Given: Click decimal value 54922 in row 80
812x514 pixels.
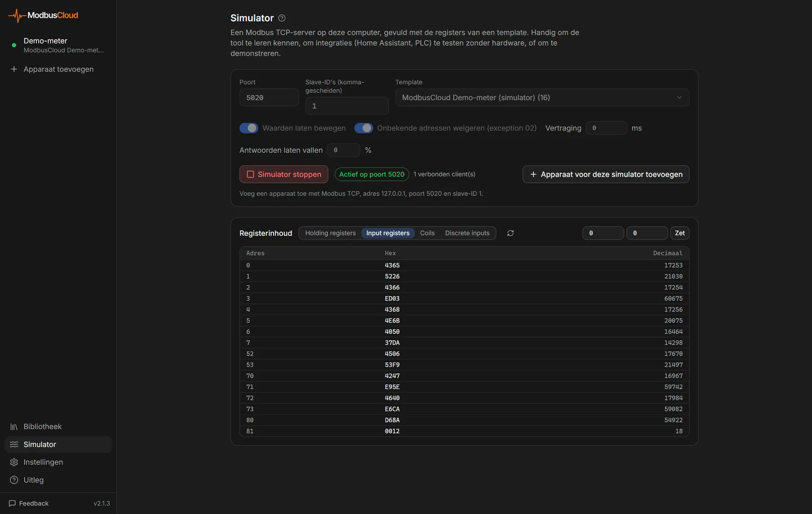Looking at the screenshot, I should (x=673, y=420).
